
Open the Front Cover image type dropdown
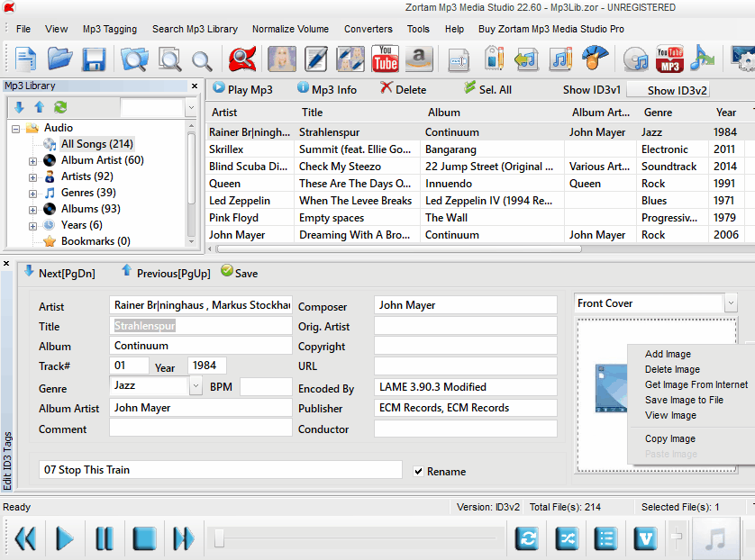pos(731,303)
